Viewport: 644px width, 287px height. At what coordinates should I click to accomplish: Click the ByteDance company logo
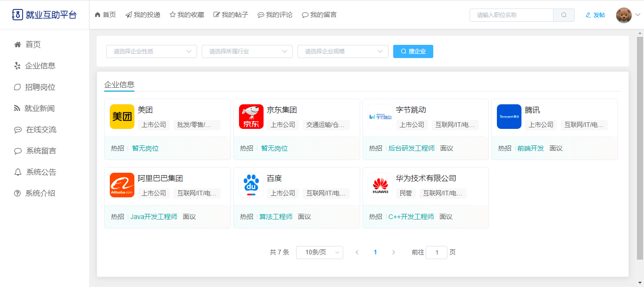pos(380,117)
